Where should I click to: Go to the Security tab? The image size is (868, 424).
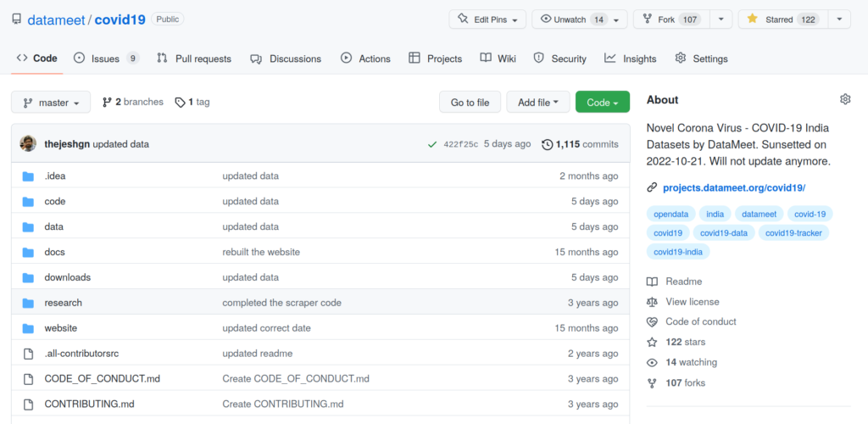point(559,59)
